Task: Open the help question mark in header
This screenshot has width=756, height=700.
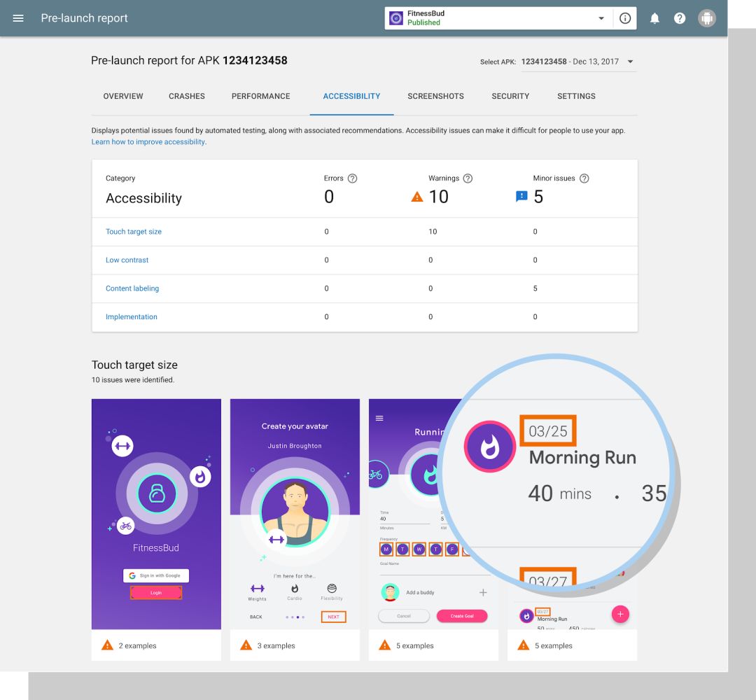Action: [679, 18]
